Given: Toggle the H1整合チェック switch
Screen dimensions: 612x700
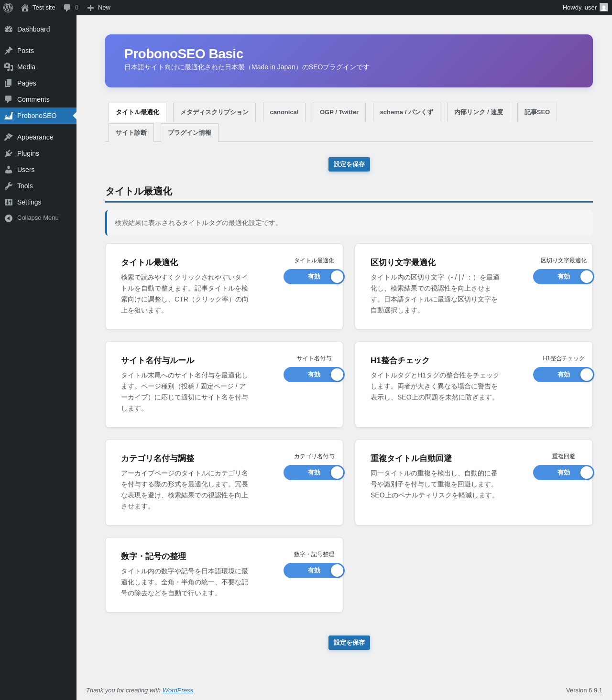Looking at the screenshot, I should pos(564,375).
